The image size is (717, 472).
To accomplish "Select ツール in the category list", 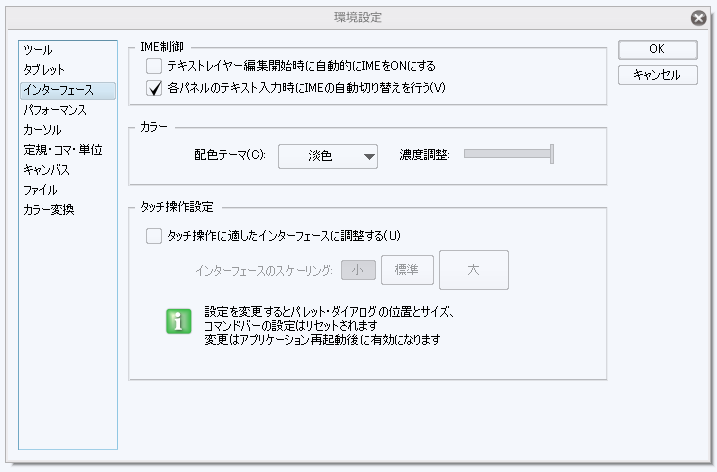I will point(38,50).
